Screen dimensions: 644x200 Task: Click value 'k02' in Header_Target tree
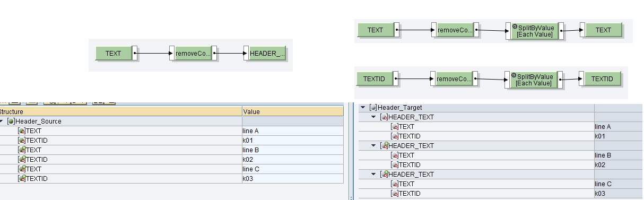click(x=600, y=165)
